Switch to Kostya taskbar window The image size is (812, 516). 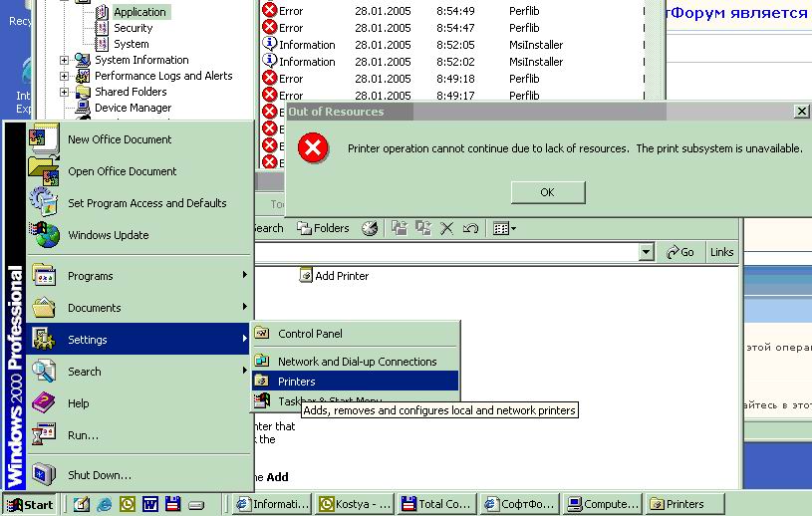pyautogui.click(x=355, y=504)
